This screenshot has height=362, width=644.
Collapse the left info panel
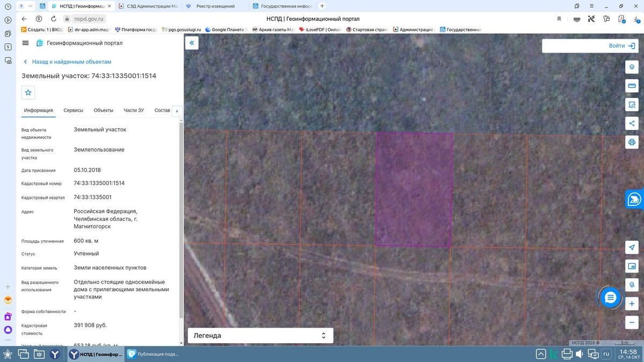[x=192, y=43]
